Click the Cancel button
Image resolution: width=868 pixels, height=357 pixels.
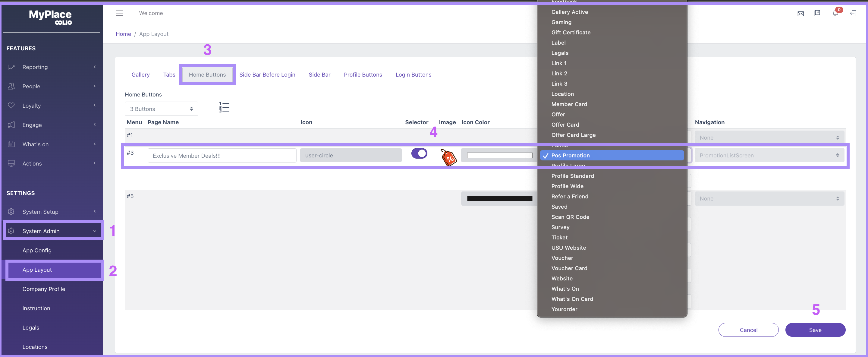point(748,330)
